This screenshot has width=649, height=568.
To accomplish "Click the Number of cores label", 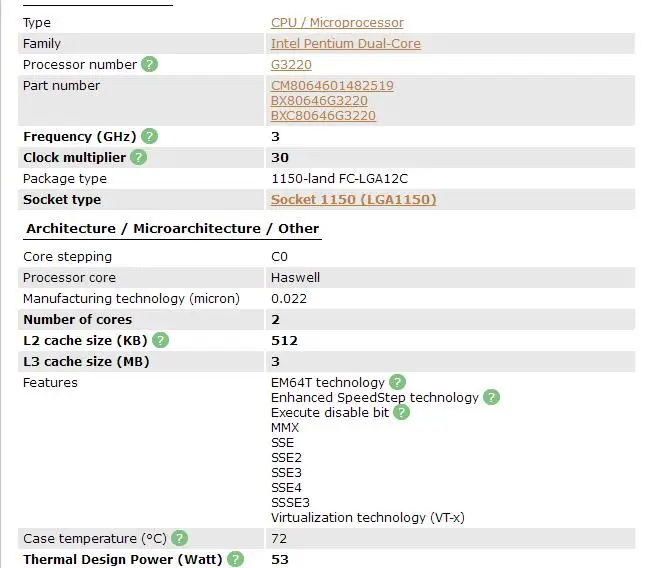I will pos(78,320).
